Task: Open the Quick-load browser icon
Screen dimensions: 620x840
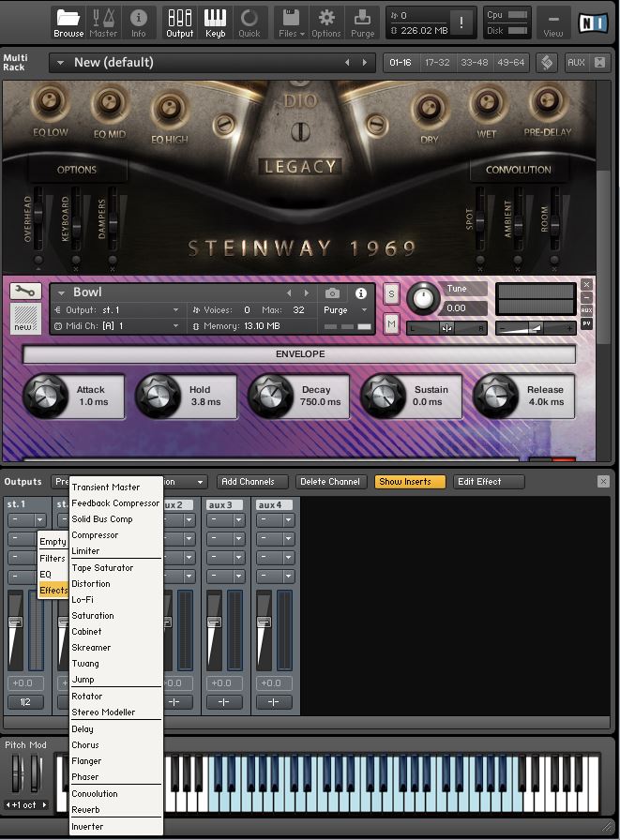Action: point(250,22)
